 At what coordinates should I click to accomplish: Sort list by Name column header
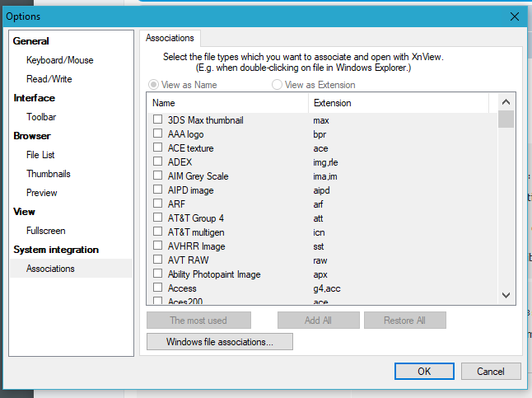click(x=227, y=103)
